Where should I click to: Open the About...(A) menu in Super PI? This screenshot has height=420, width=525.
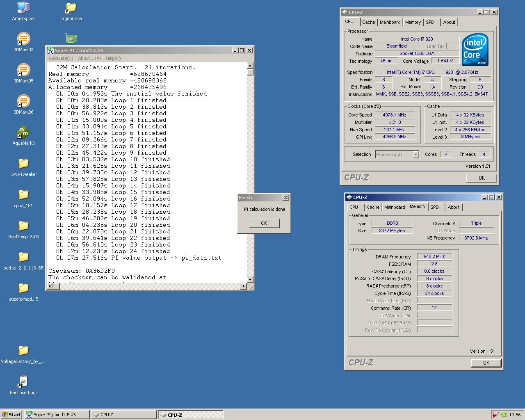89,58
